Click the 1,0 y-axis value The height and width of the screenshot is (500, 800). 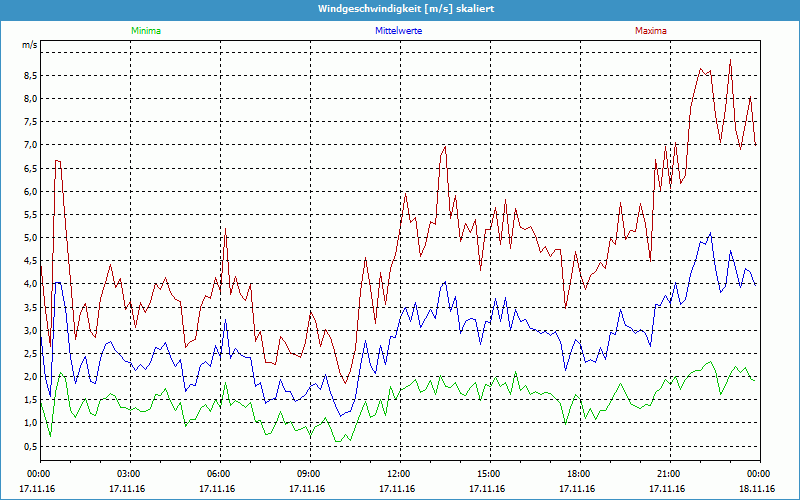(x=30, y=423)
